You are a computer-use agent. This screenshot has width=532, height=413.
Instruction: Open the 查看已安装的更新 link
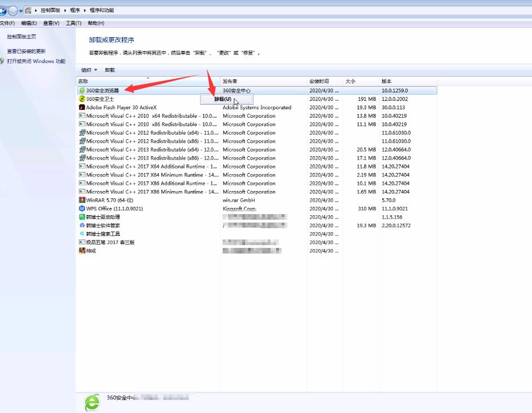point(26,51)
